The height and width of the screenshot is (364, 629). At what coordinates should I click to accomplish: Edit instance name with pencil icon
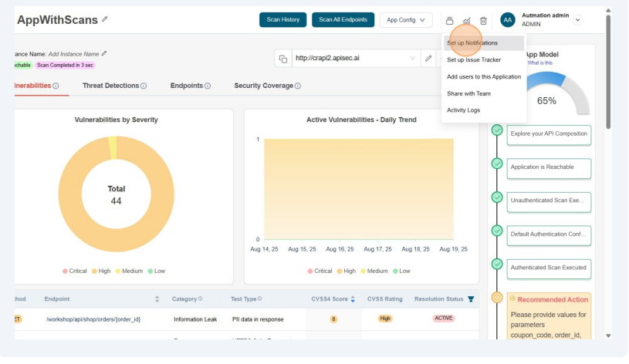[104, 54]
